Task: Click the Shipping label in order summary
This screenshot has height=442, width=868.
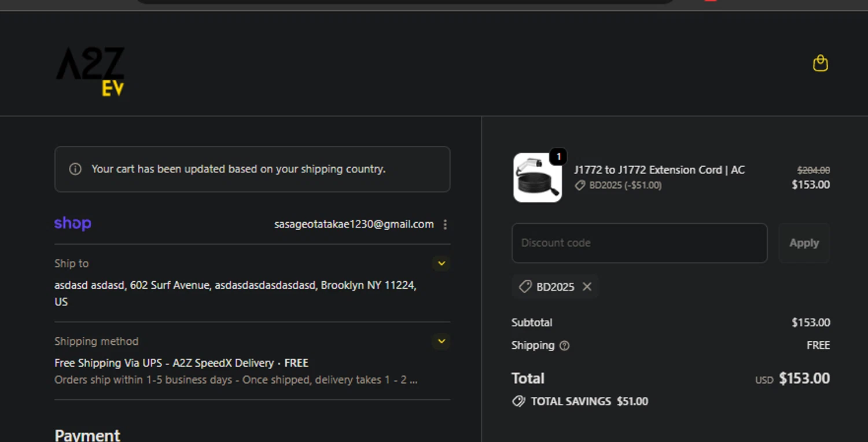Action: pyautogui.click(x=533, y=345)
